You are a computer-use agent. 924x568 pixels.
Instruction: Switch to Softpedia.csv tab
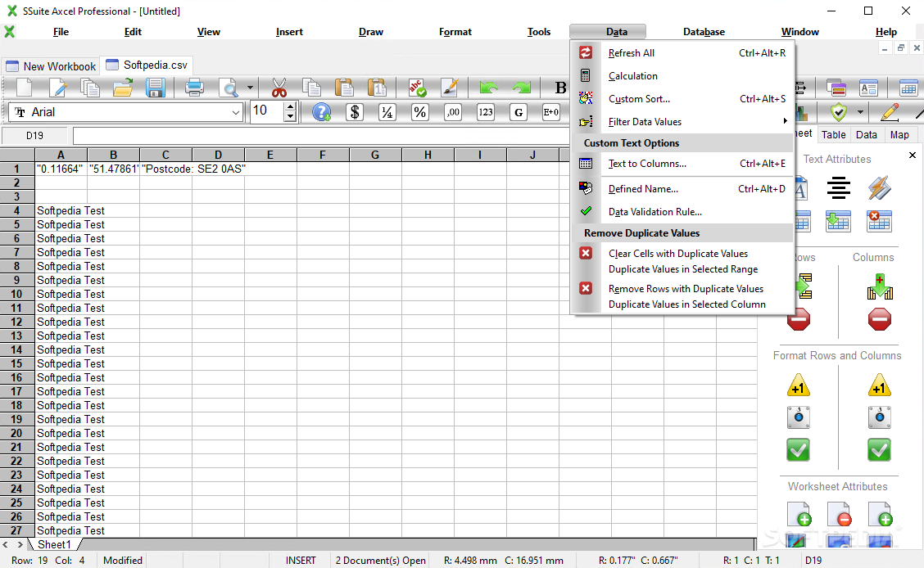tap(147, 65)
